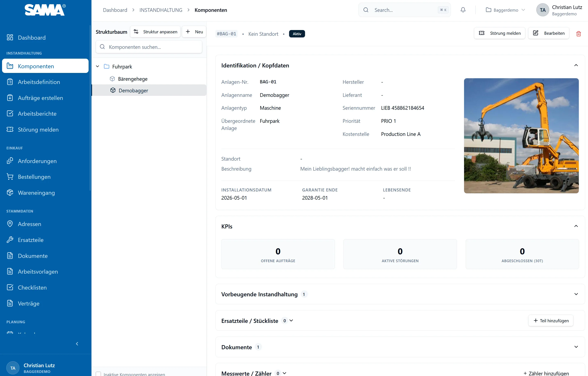Collapse the sidebar with the arrow
This screenshot has width=588, height=376.
[77, 344]
